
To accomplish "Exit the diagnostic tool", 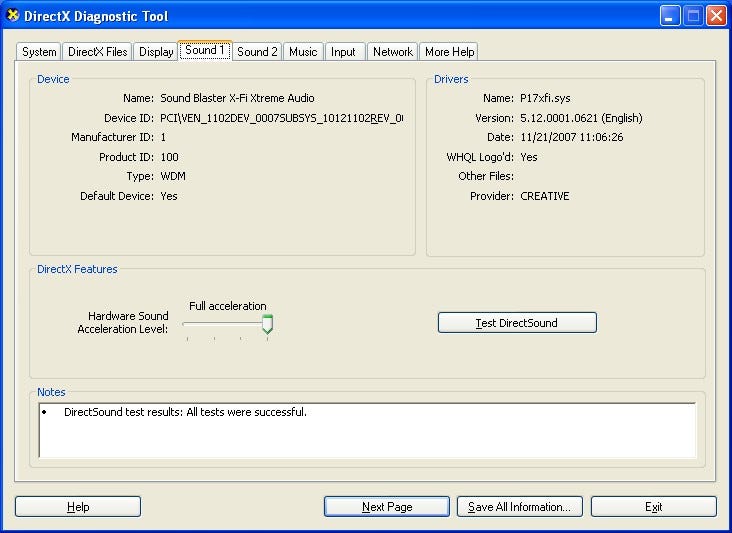I will (x=654, y=507).
